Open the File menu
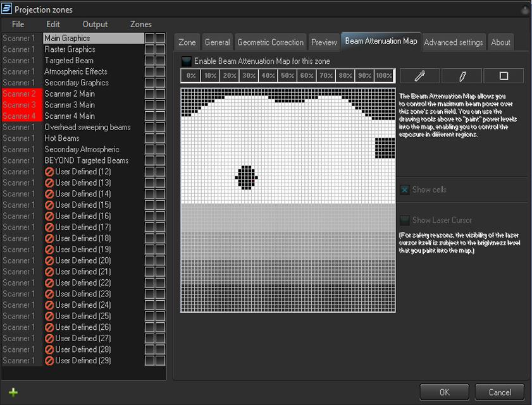 (x=18, y=24)
